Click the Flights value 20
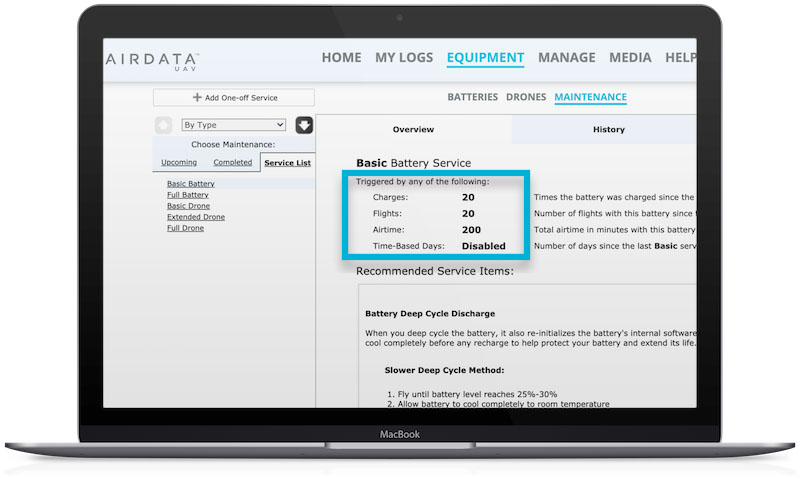The height and width of the screenshot is (492, 800). tap(468, 214)
